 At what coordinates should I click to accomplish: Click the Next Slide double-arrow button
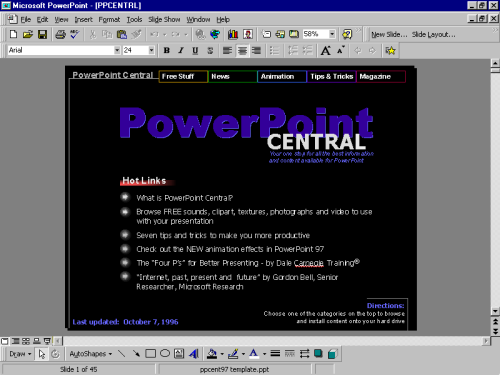click(x=495, y=331)
